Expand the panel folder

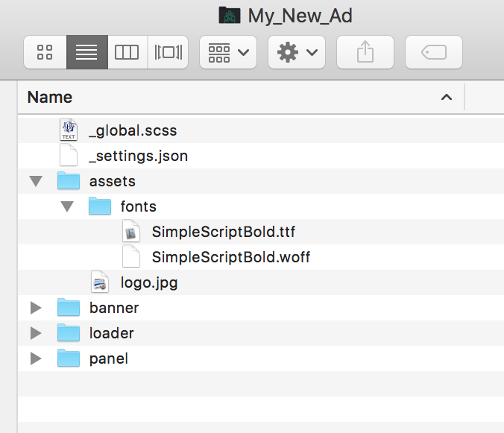(x=36, y=358)
